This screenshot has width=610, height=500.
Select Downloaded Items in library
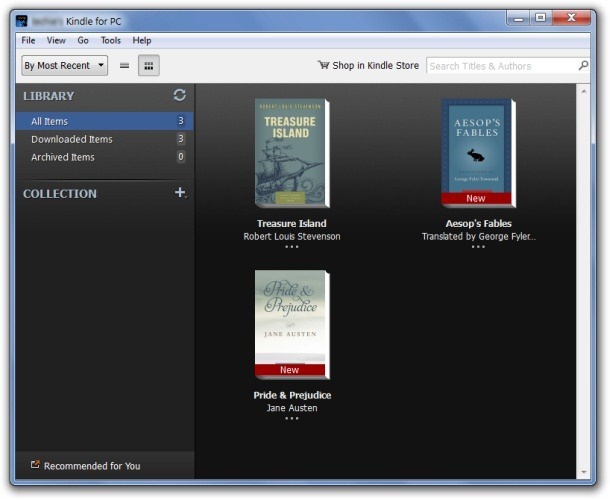[104, 139]
